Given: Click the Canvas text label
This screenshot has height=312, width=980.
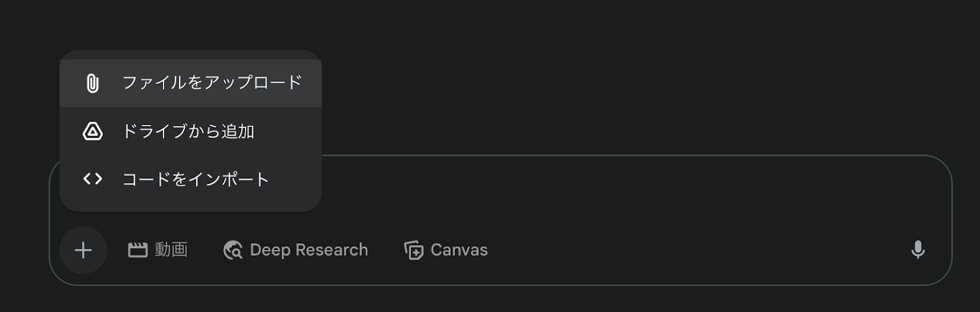Looking at the screenshot, I should click(x=459, y=250).
